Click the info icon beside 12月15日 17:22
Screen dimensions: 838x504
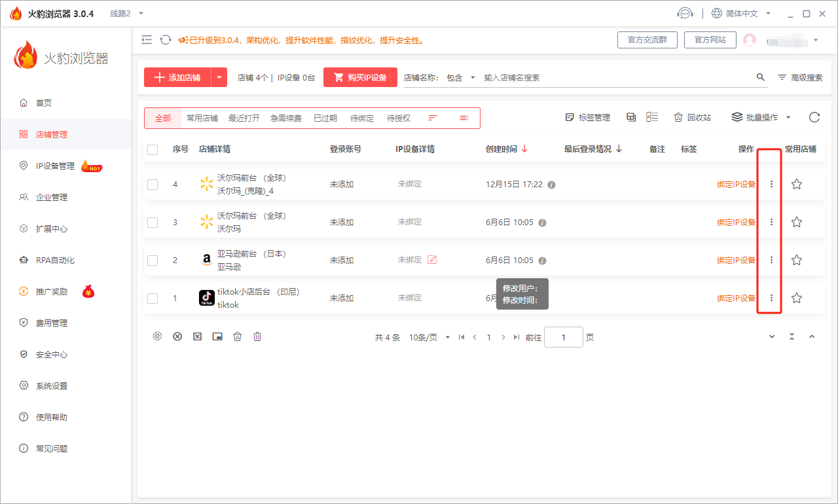point(551,185)
